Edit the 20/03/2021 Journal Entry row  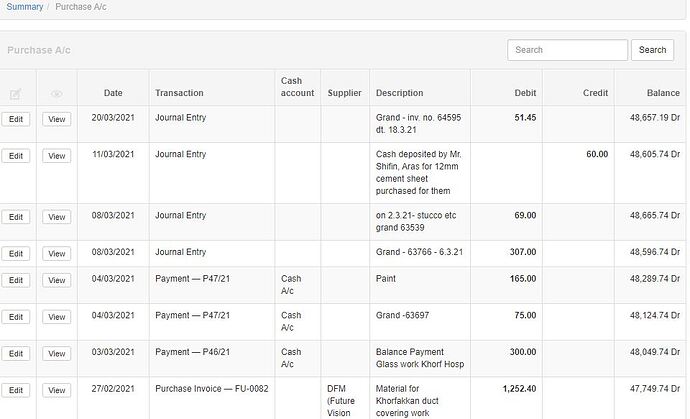[16, 119]
